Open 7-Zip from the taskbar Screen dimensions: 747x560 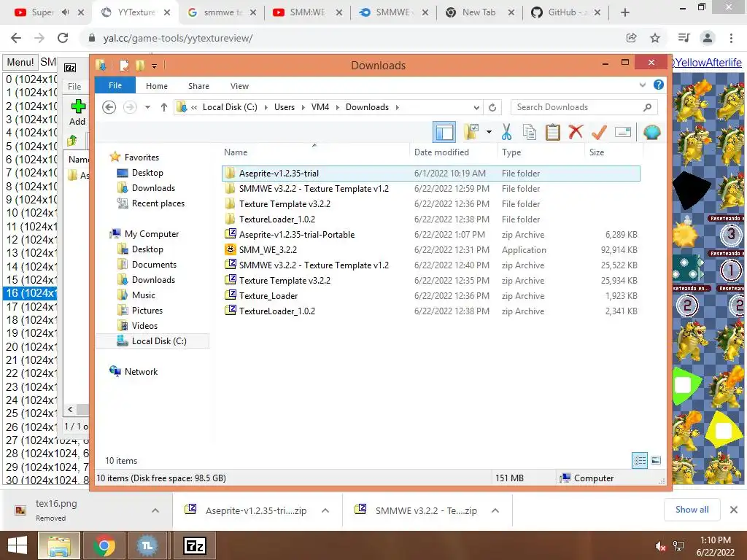(x=194, y=545)
